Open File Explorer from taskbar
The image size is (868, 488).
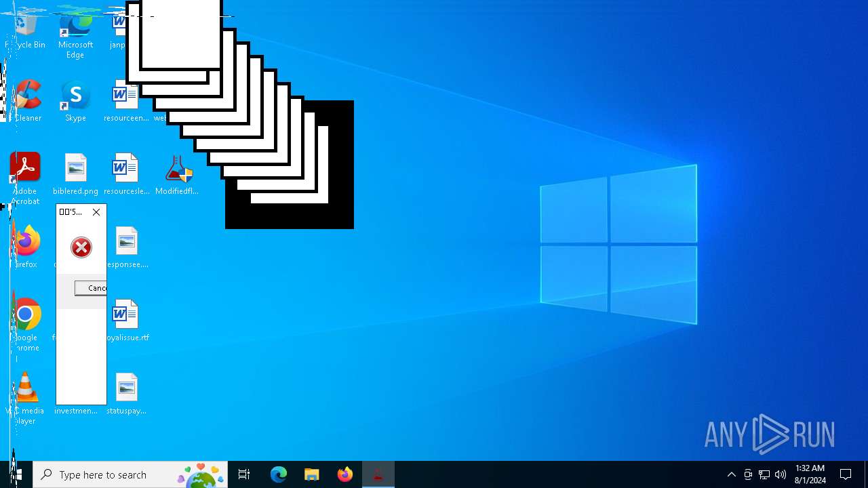pos(312,474)
